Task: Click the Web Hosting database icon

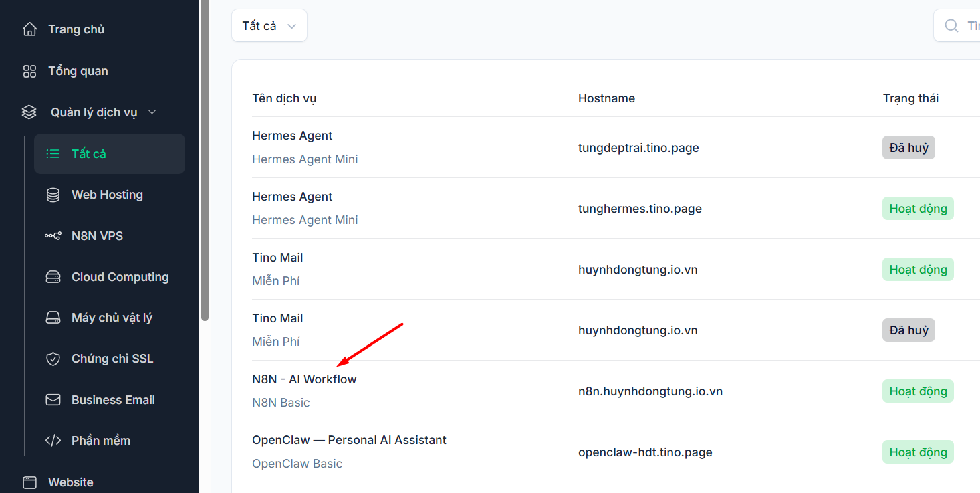Action: (x=53, y=195)
